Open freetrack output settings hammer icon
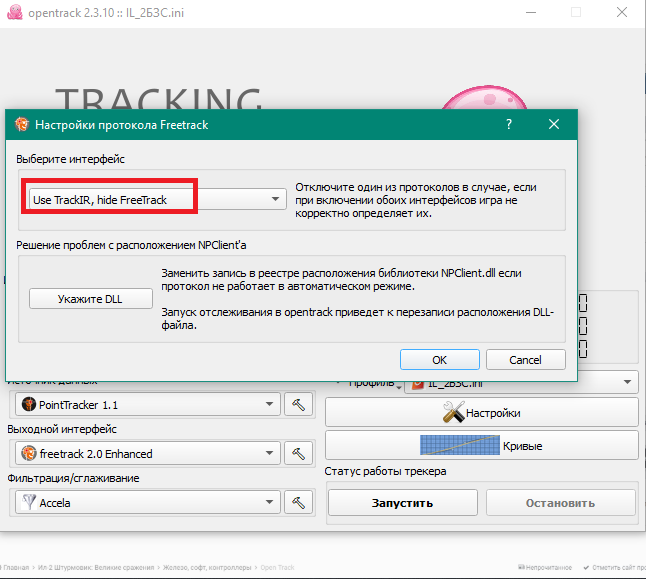The width and height of the screenshot is (646, 579). click(x=298, y=453)
